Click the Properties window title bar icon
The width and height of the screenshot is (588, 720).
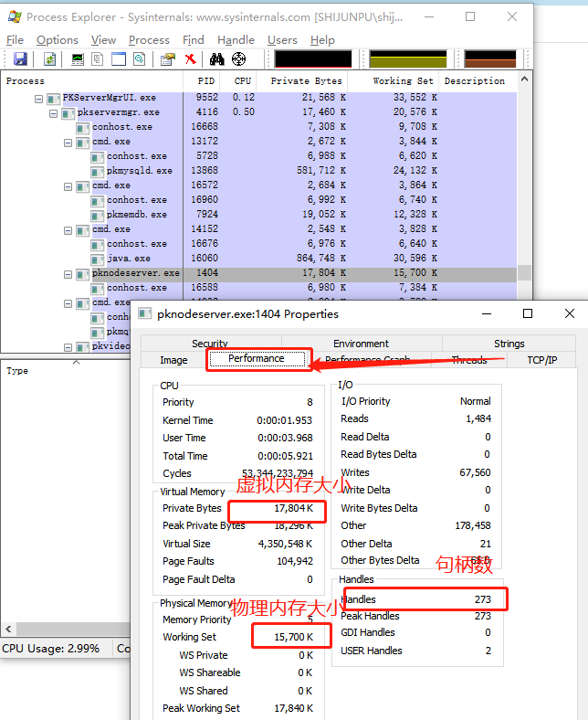coord(145,313)
